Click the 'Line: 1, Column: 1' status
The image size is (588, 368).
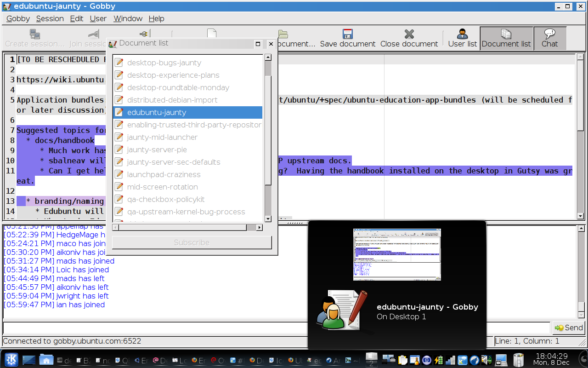[528, 341]
